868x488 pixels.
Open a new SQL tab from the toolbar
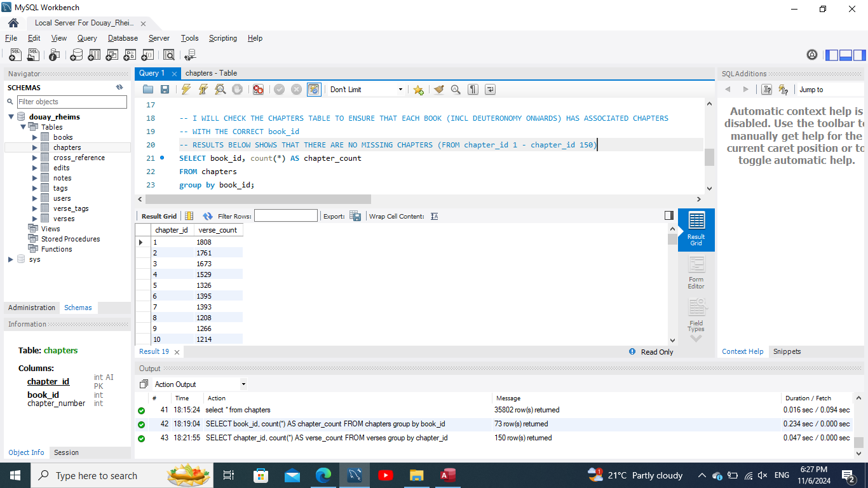pyautogui.click(x=15, y=55)
